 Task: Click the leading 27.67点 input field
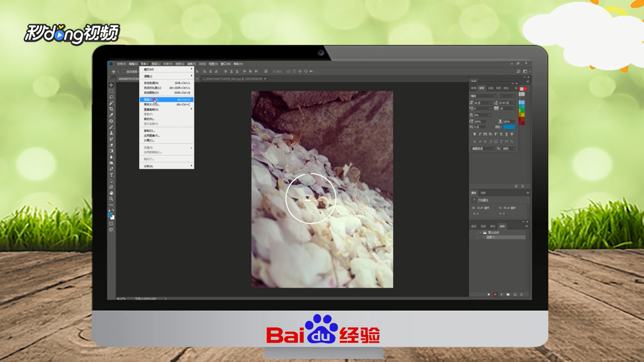tap(505, 103)
